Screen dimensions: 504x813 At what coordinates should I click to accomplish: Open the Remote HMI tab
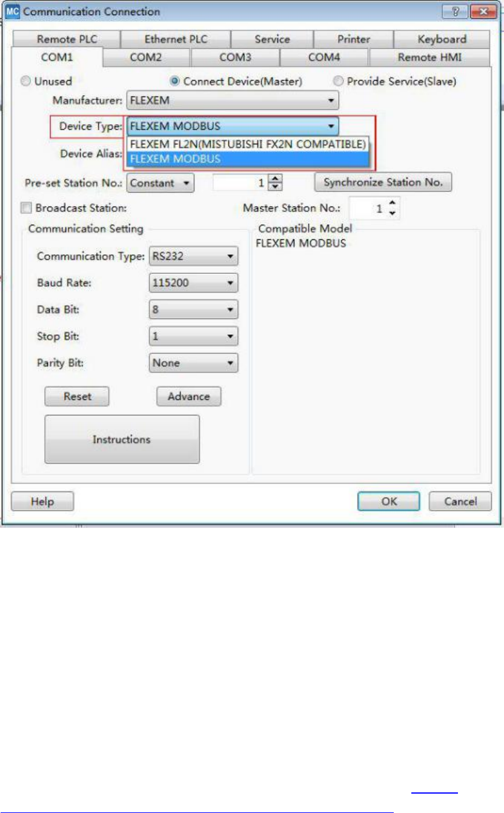[429, 58]
